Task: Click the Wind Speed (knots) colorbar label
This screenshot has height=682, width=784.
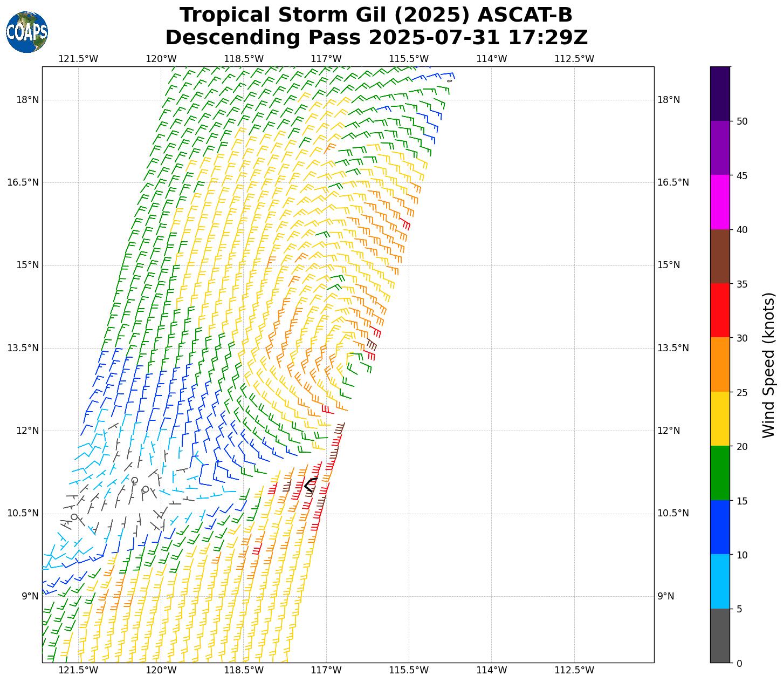Action: click(769, 365)
